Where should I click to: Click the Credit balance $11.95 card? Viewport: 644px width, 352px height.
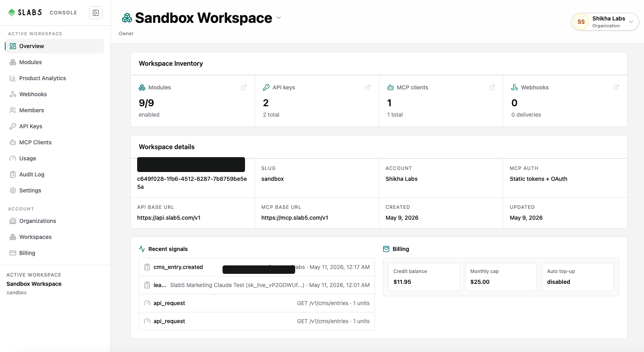(x=424, y=277)
